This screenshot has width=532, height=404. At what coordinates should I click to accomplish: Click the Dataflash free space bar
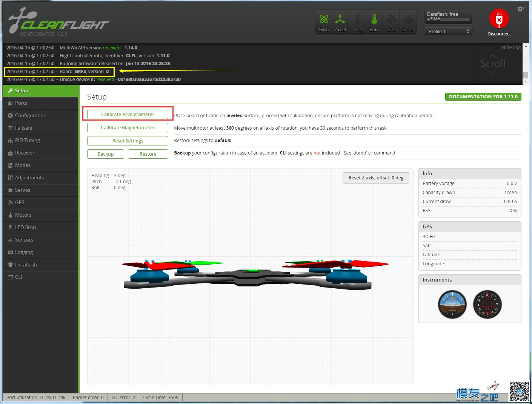(x=448, y=19)
